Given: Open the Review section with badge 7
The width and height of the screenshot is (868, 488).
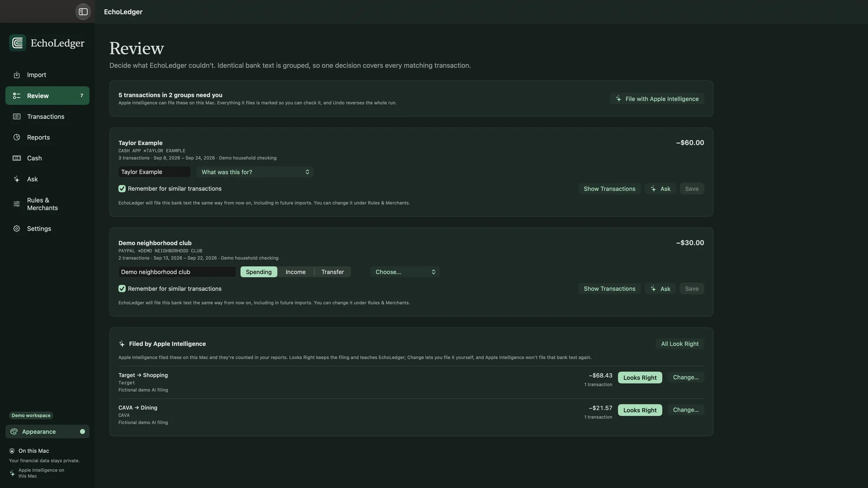Looking at the screenshot, I should 47,96.
